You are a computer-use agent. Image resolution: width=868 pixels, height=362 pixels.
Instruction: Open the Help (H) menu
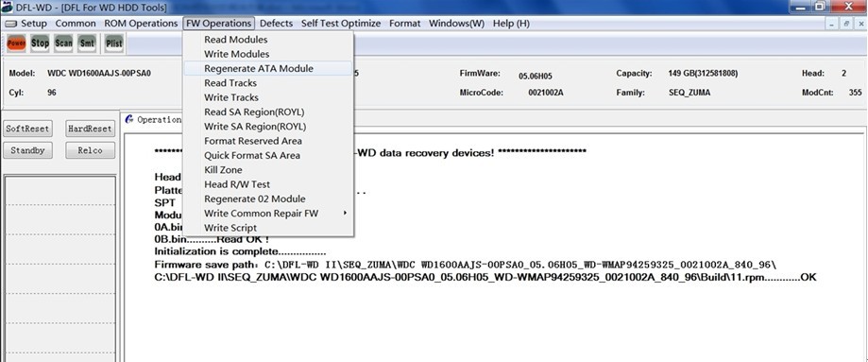[511, 24]
